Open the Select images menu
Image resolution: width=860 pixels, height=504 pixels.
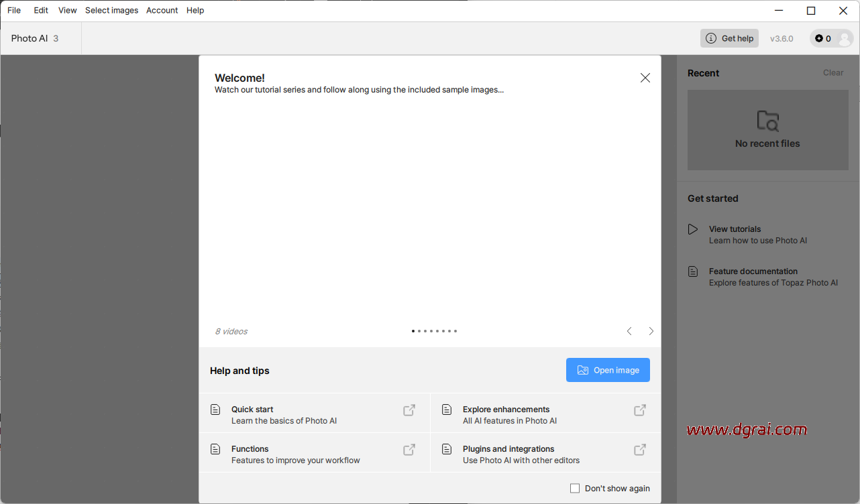112,11
